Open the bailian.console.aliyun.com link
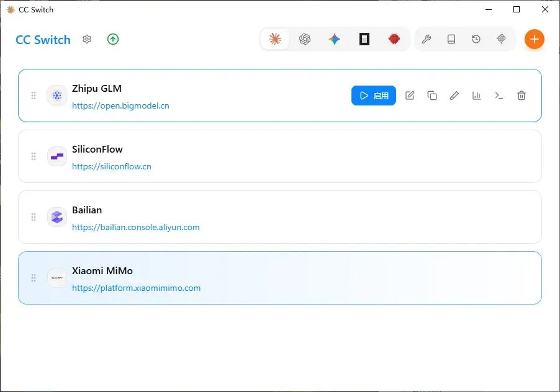The image size is (560, 392). pyautogui.click(x=136, y=227)
